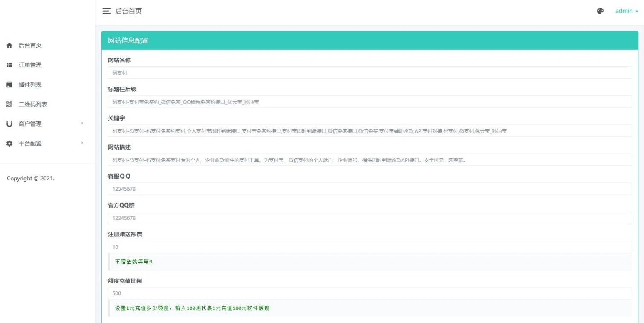The height and width of the screenshot is (323, 644).
Task: Click the 不赠送就填写0 hint text
Action: [x=133, y=262]
